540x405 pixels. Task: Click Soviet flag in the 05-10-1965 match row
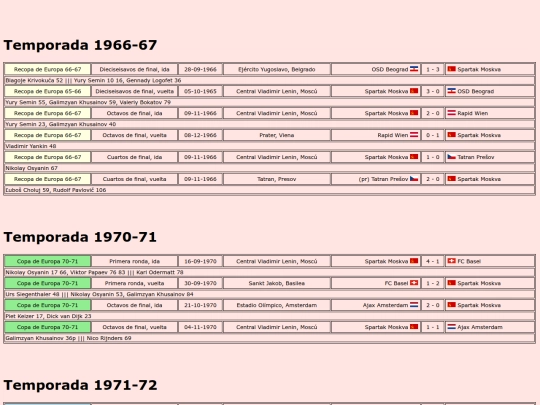coord(414,91)
